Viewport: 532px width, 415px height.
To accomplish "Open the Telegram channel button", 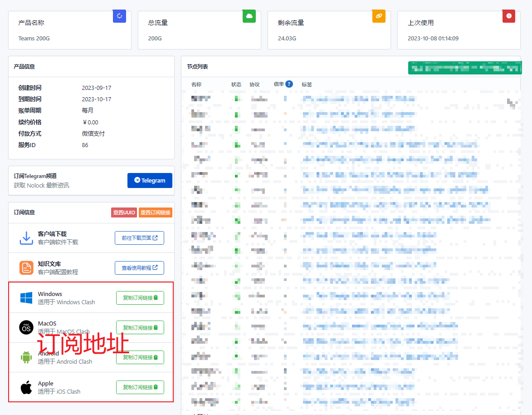I will (x=150, y=180).
